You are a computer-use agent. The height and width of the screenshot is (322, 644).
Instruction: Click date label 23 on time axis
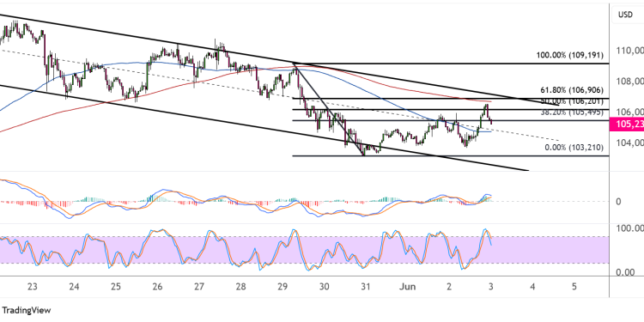tap(33, 287)
